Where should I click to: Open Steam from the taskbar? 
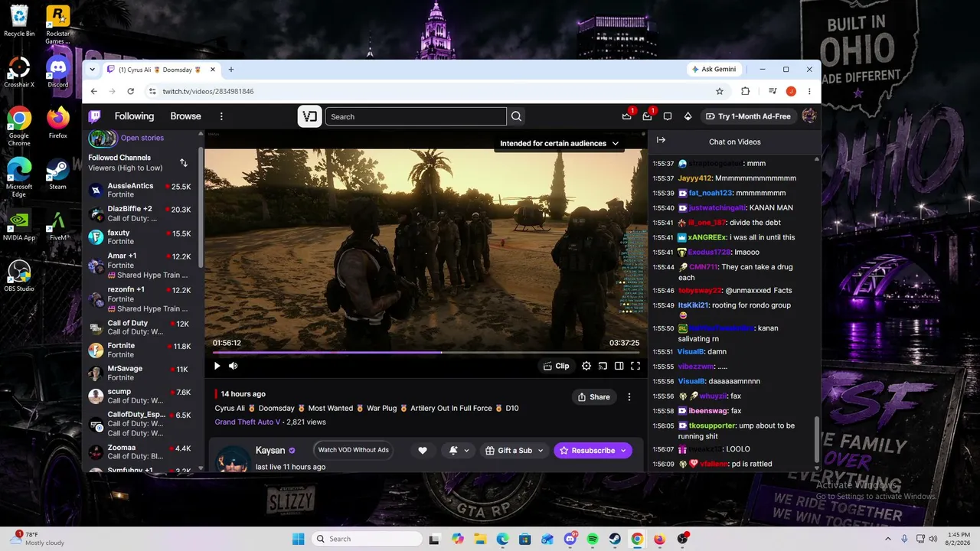click(x=616, y=539)
